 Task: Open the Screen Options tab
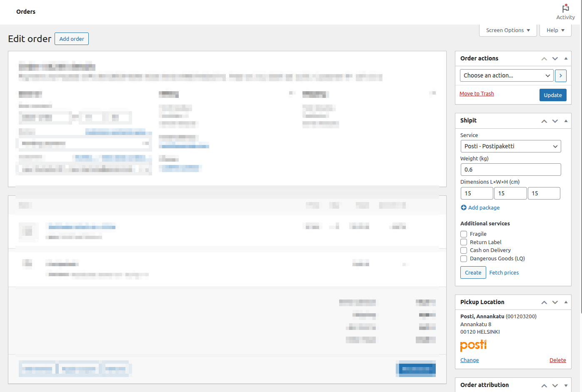tap(508, 30)
